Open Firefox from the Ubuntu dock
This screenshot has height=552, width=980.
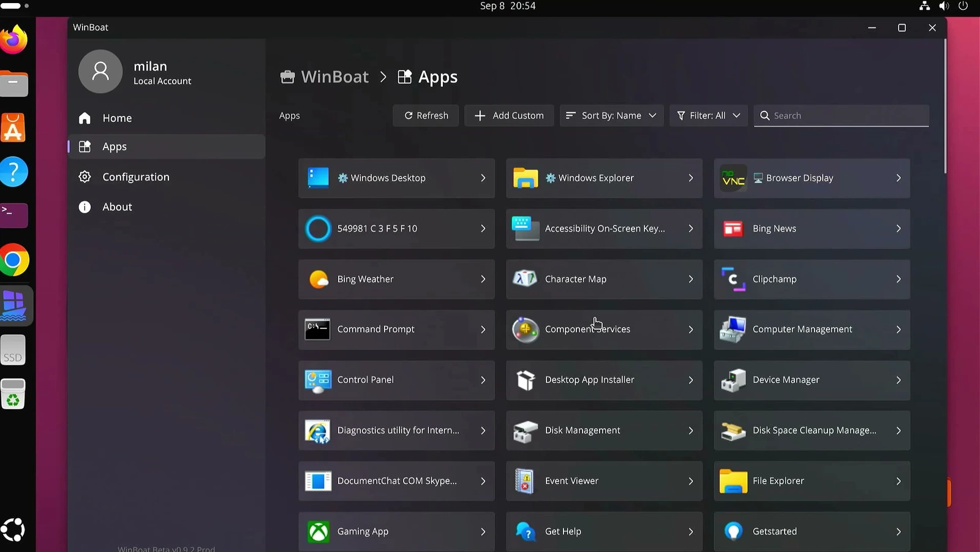[x=13, y=40]
